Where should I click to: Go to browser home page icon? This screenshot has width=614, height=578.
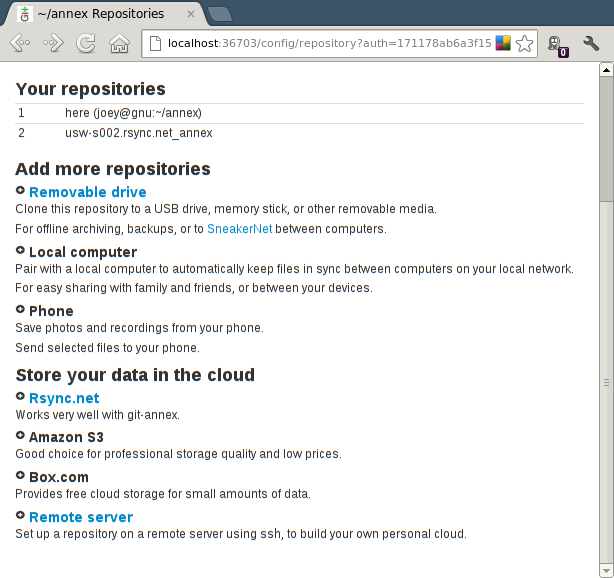[x=119, y=43]
